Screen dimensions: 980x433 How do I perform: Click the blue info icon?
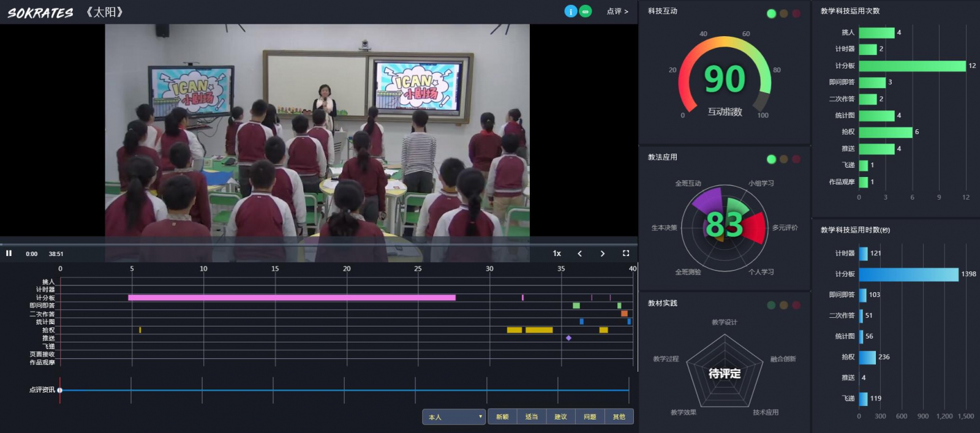coord(570,12)
